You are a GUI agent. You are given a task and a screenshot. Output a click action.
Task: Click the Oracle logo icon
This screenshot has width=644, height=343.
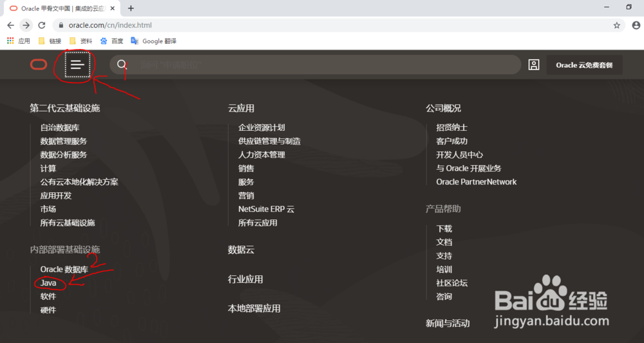tap(39, 64)
